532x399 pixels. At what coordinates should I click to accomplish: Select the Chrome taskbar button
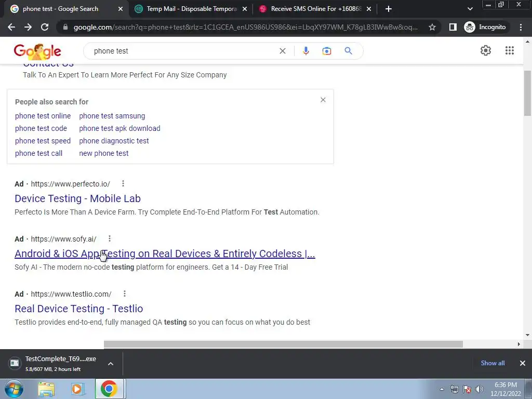tap(109, 389)
